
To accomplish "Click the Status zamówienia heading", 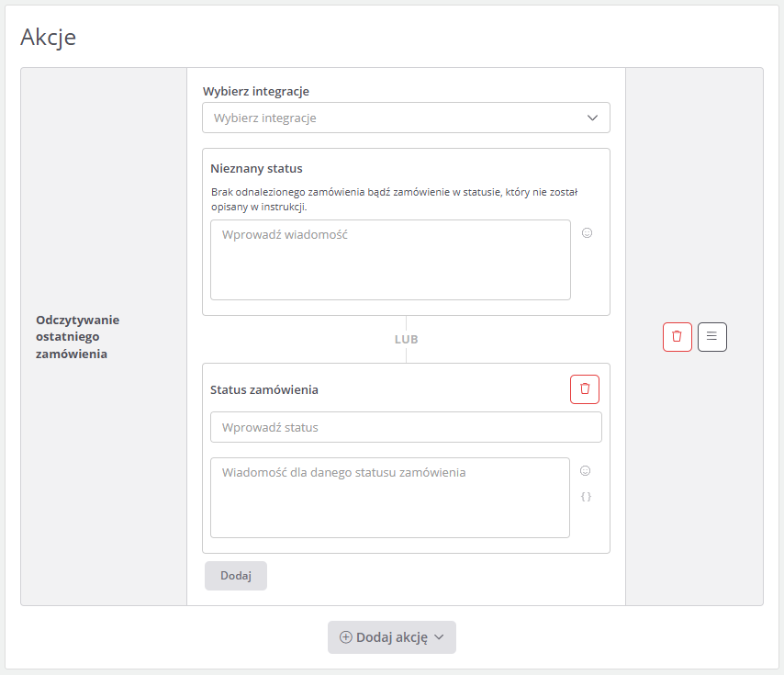I will click(264, 389).
